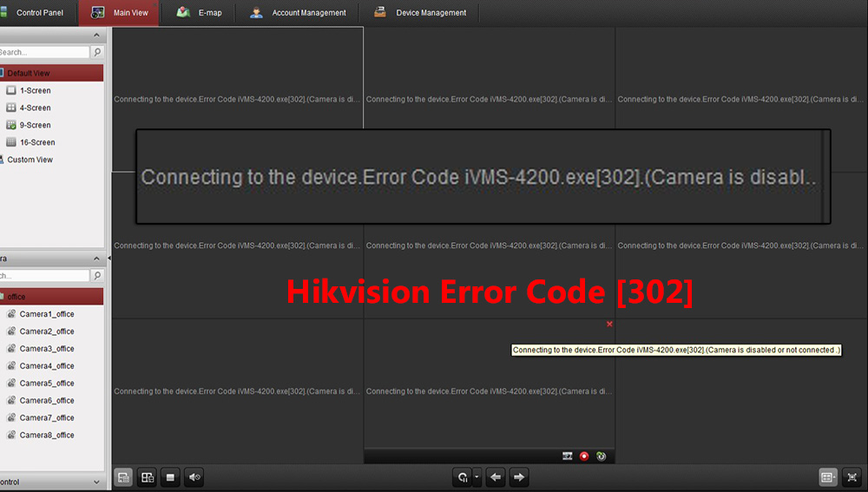
Task: Click into the camera search field
Action: point(44,275)
